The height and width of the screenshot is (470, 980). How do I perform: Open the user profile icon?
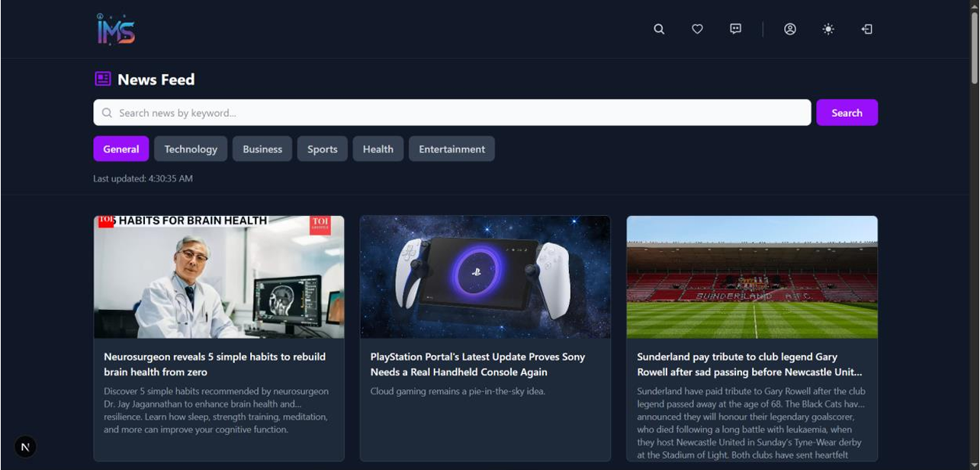click(x=790, y=29)
